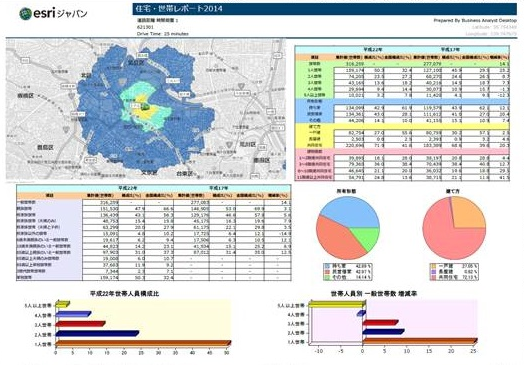524x365 pixels.
Task: Click the 長屋建 purple legend swatch
Action: [433, 272]
